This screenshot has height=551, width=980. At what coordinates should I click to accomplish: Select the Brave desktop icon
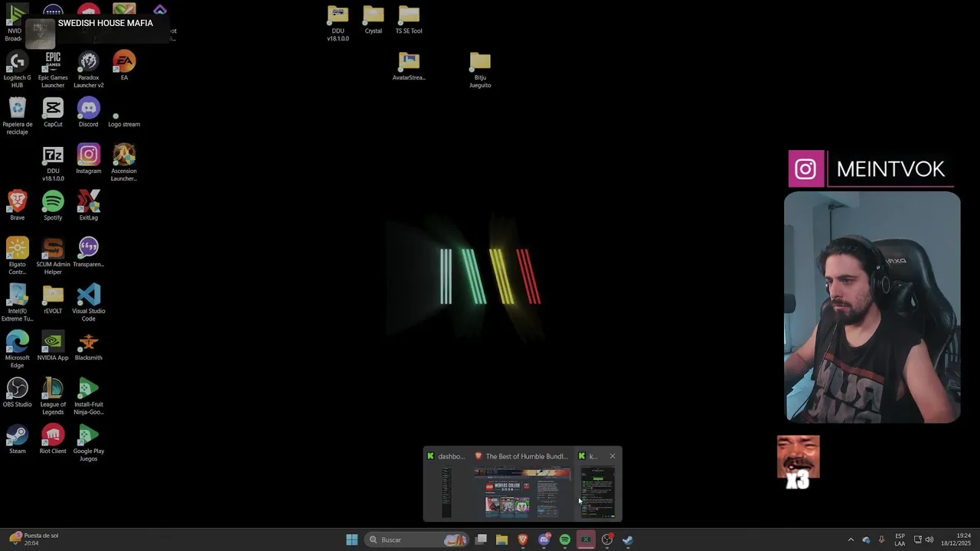click(x=17, y=206)
